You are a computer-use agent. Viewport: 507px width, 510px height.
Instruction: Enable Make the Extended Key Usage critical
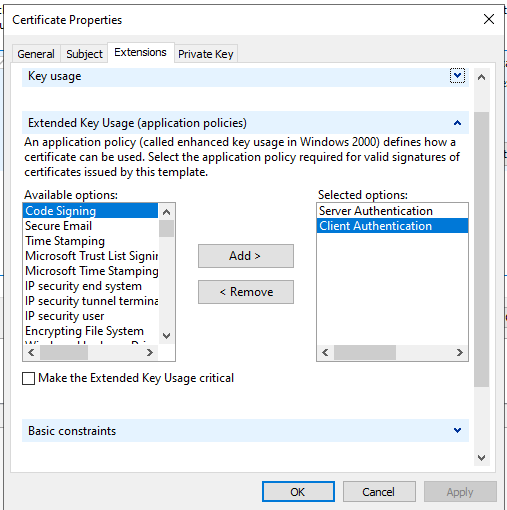click(x=28, y=378)
